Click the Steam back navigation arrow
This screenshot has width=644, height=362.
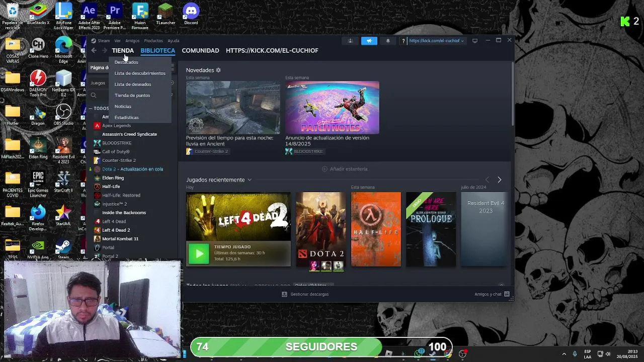tap(94, 50)
